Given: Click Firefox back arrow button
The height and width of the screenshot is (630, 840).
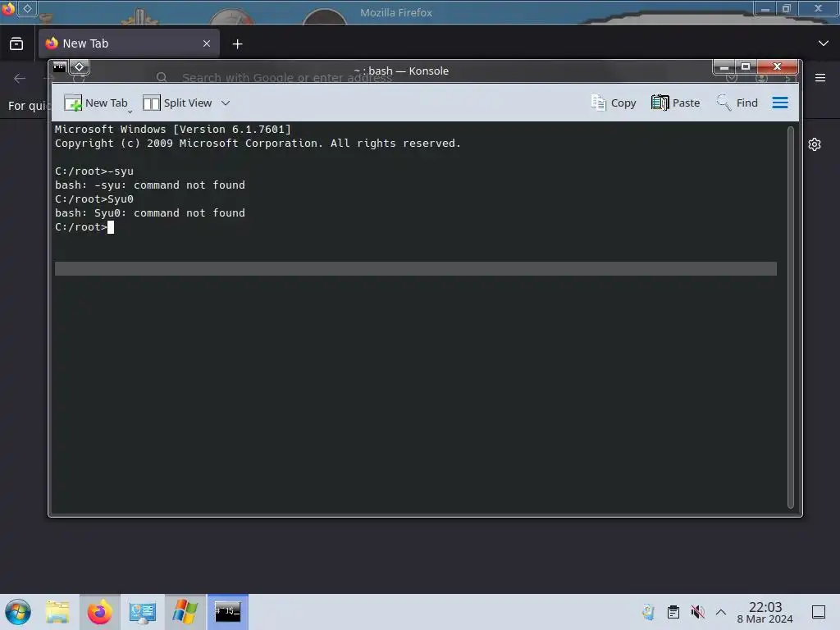Looking at the screenshot, I should pos(20,79).
